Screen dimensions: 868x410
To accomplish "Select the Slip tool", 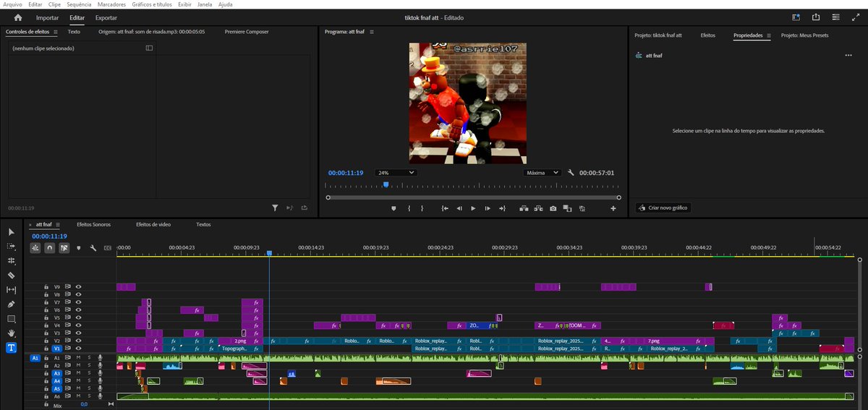I will [12, 289].
